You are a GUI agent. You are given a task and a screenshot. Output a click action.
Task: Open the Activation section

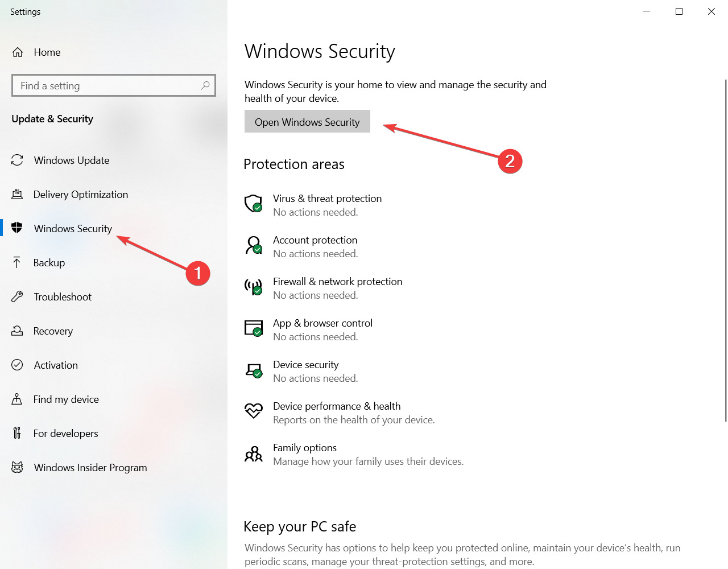pyautogui.click(x=55, y=365)
